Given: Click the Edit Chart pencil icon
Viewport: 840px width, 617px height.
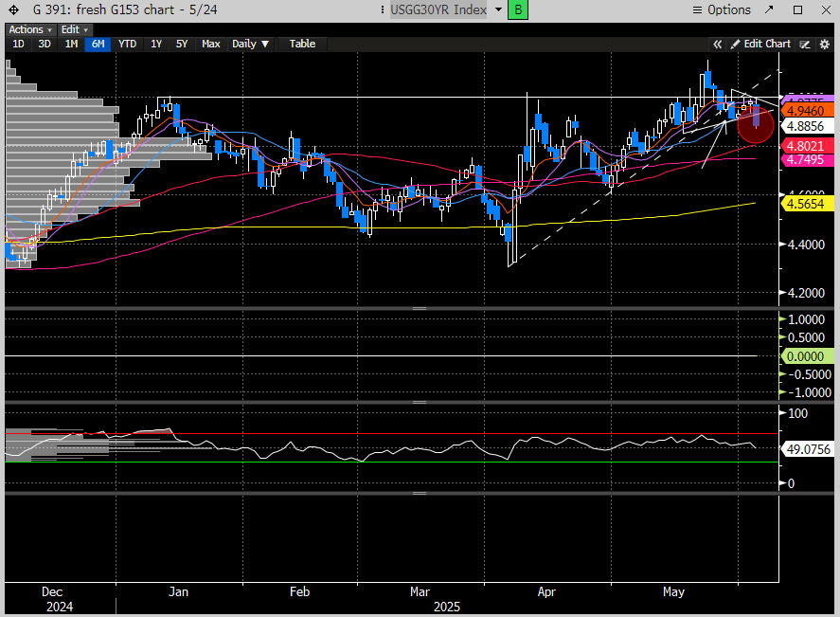Looking at the screenshot, I should coord(733,44).
